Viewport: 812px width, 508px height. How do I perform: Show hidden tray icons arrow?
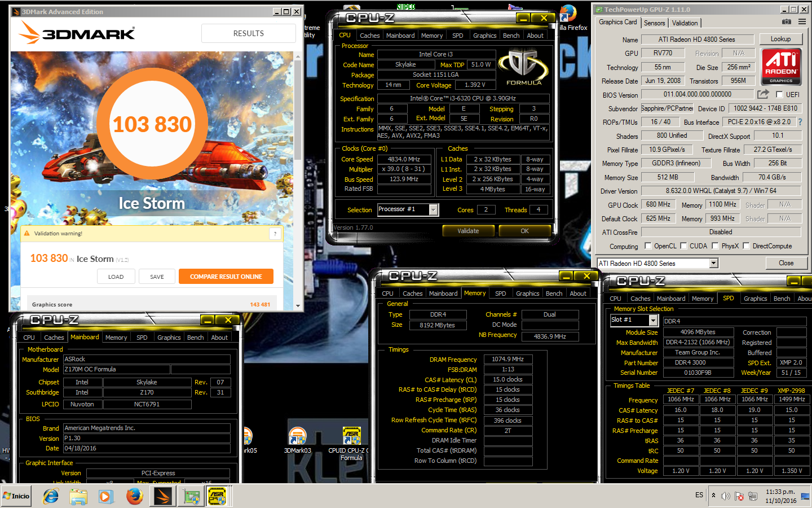click(713, 496)
